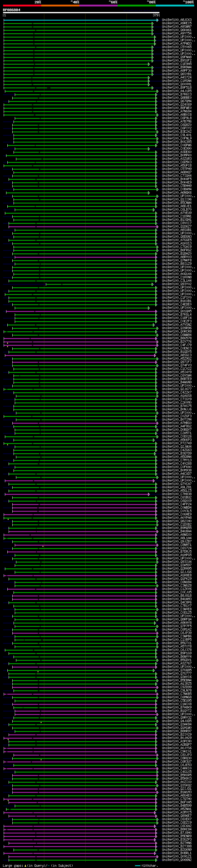Open hit UniRef100_C6WW84
Screen dimensions: 197x868
[177, 335]
